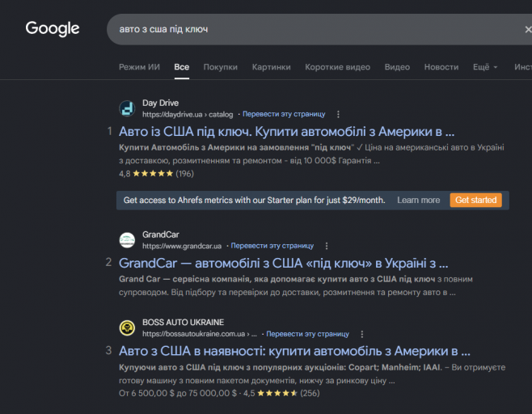Click the Google logo
This screenshot has width=532, height=414.
(53, 28)
